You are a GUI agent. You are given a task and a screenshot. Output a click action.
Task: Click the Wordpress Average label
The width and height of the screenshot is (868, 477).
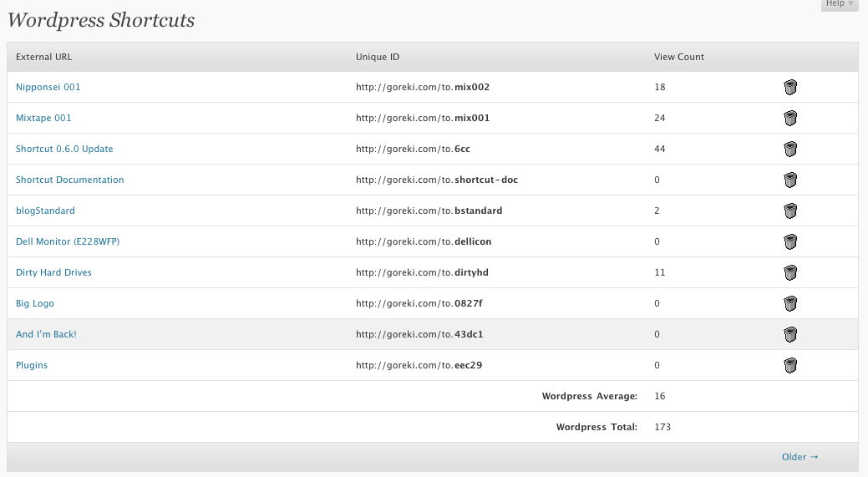point(590,396)
